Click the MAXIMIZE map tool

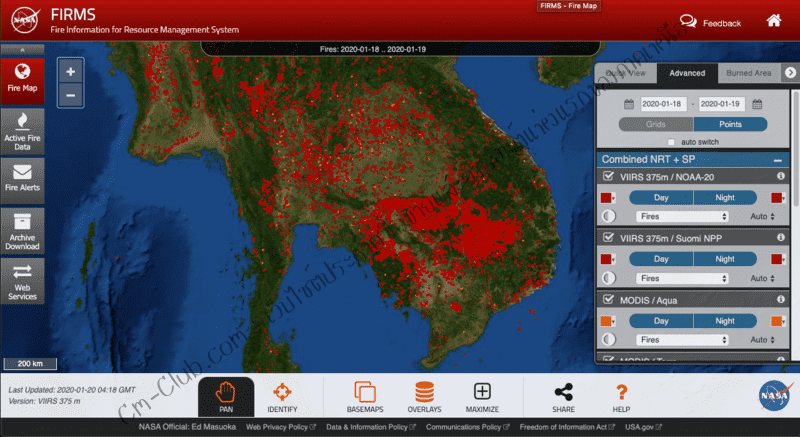[x=482, y=397]
